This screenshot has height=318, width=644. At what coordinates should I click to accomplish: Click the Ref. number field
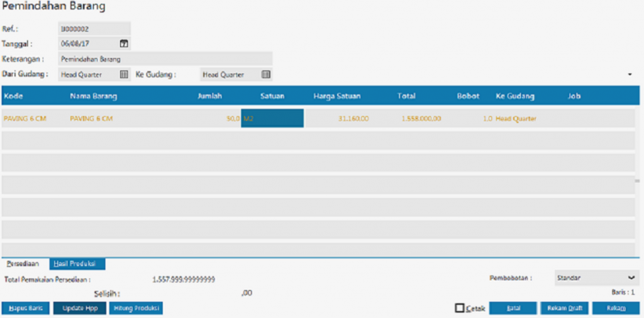[x=94, y=29]
